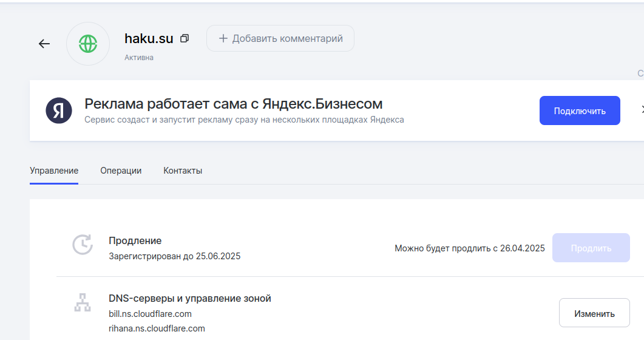
Task: Close the Yandex Business ad banner
Action: click(x=641, y=110)
